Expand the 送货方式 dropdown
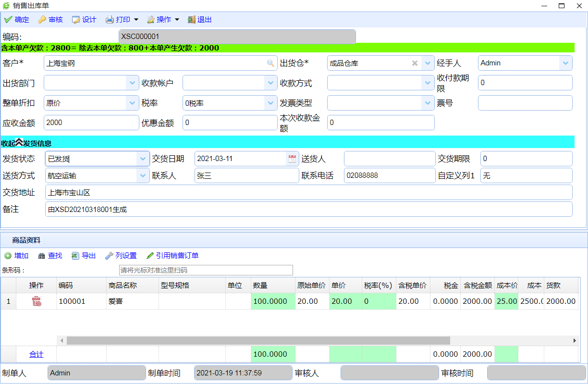The width and height of the screenshot is (588, 386). (x=143, y=175)
